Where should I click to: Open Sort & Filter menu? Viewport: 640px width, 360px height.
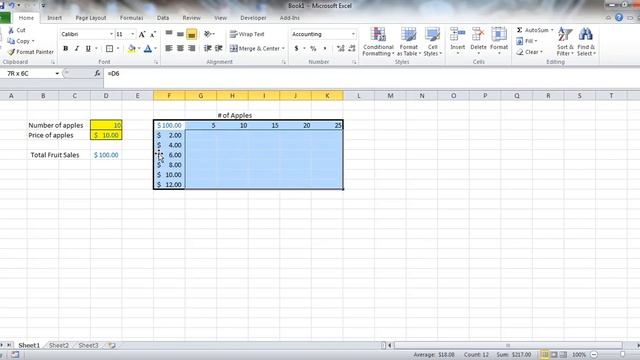565,42
